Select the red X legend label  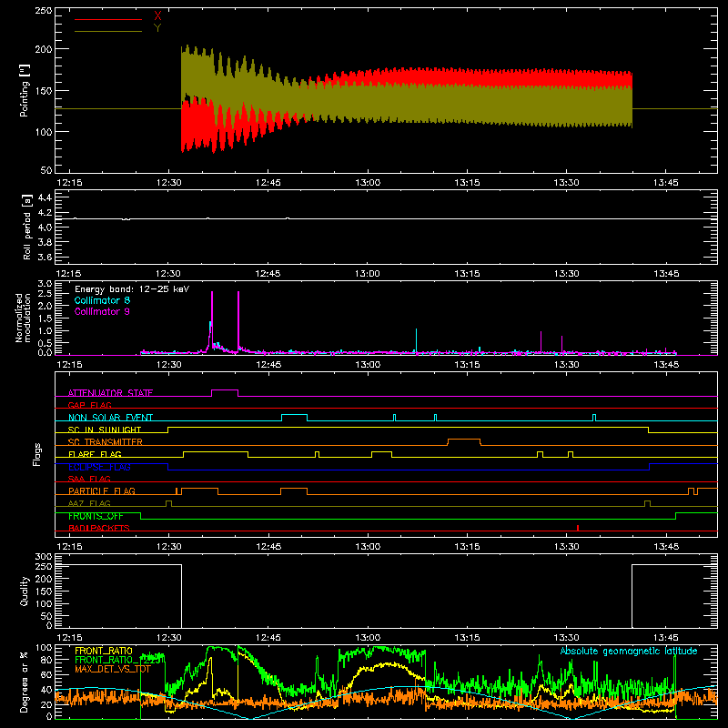pyautogui.click(x=157, y=16)
